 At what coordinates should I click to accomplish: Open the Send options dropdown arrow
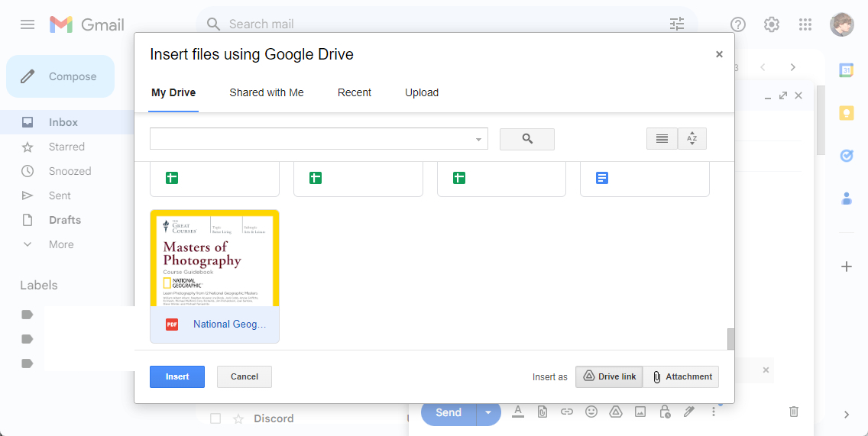pyautogui.click(x=487, y=413)
